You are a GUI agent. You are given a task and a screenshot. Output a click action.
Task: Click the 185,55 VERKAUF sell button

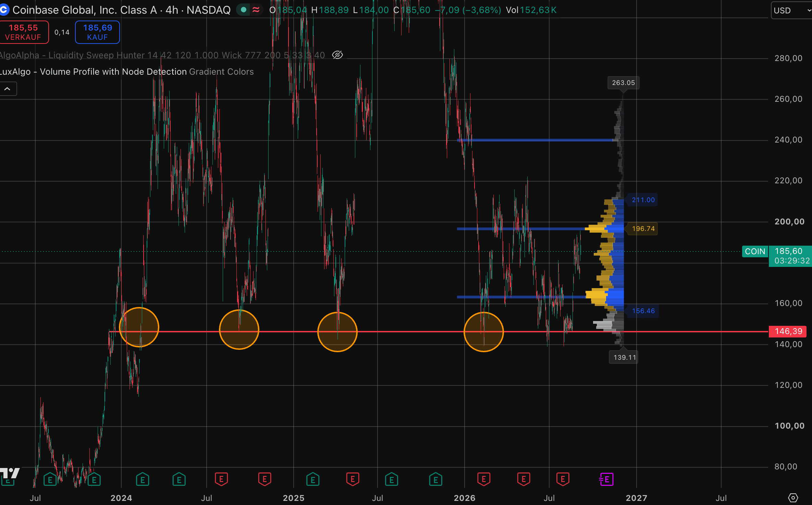[x=23, y=32]
